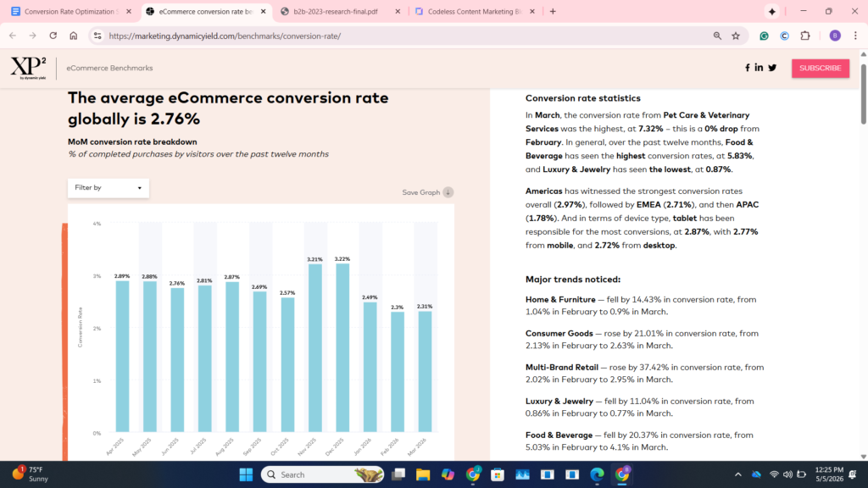Click the page vertical scrollbar thumb
This screenshot has height=488, width=868.
(x=864, y=94)
